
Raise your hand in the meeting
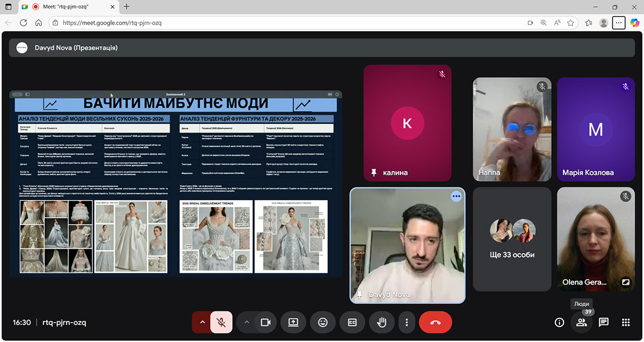pyautogui.click(x=382, y=322)
